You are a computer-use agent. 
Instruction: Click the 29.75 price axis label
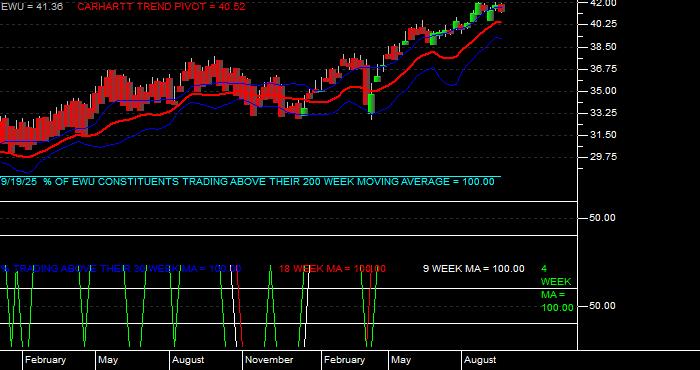[604, 157]
